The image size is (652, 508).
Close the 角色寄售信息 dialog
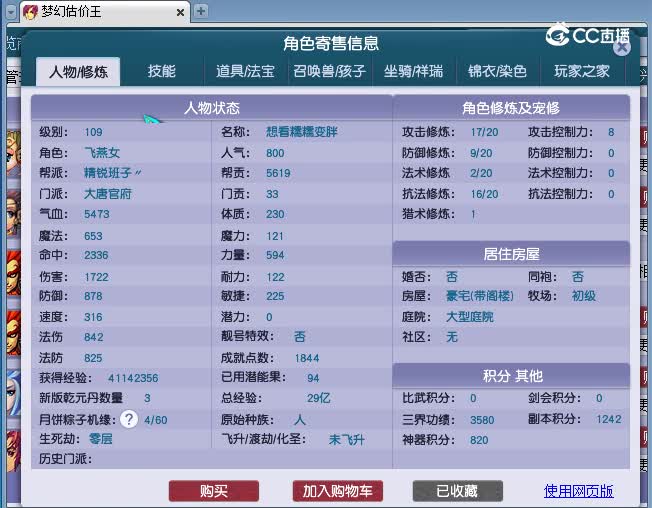coord(622,48)
